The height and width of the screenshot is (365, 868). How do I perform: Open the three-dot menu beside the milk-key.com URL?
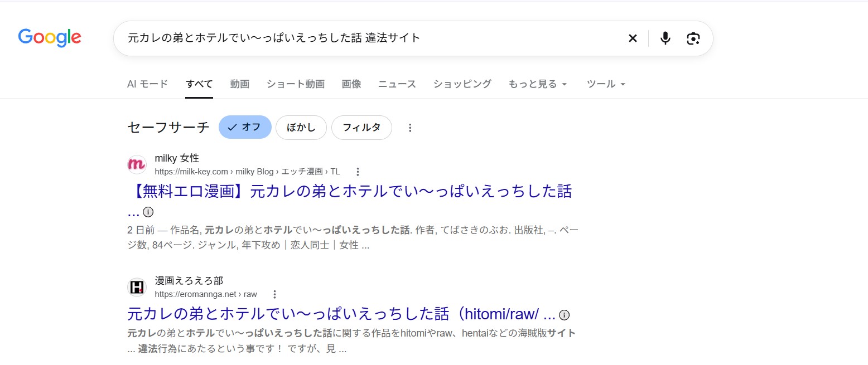pos(358,172)
